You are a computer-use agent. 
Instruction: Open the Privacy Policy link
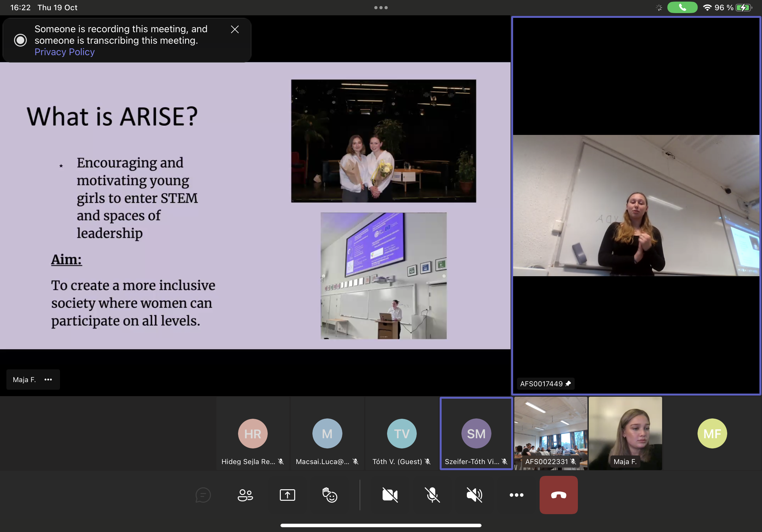[64, 52]
